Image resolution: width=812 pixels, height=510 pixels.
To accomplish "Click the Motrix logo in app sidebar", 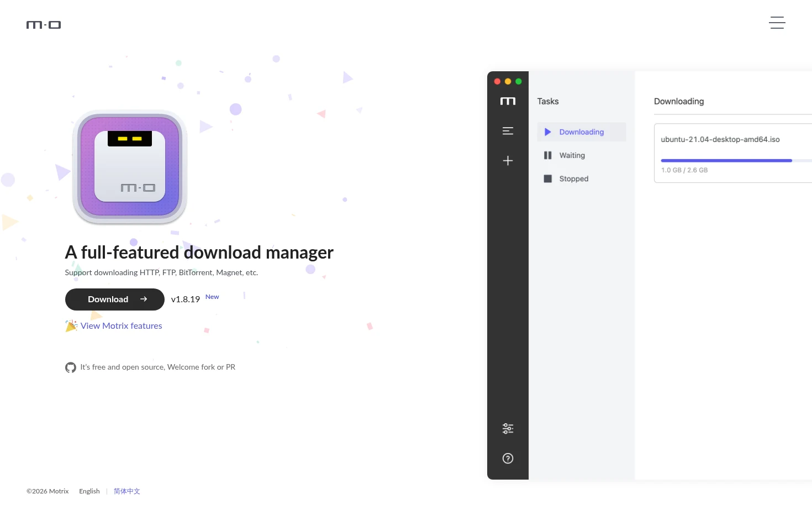I will [508, 101].
